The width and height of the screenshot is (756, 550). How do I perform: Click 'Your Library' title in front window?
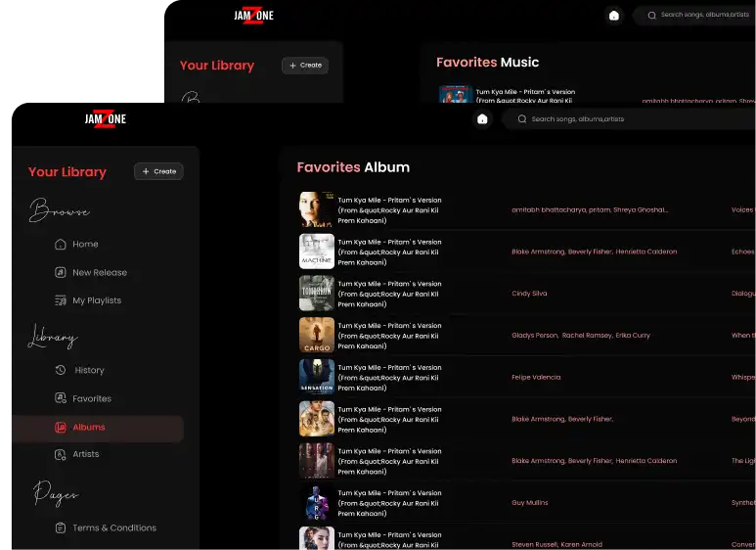click(x=67, y=172)
